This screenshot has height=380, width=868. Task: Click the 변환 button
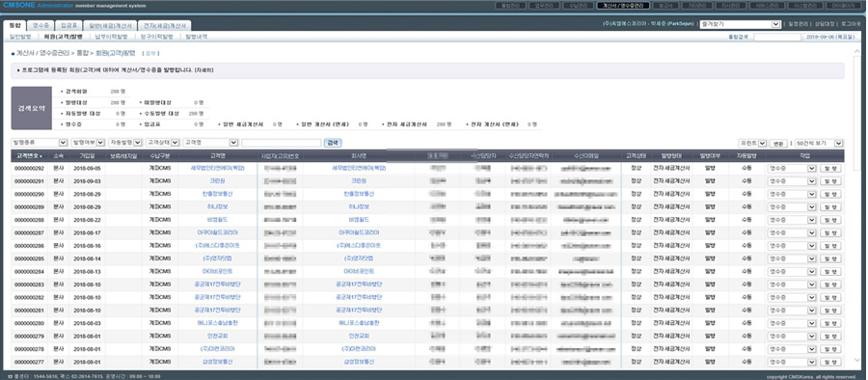tap(778, 143)
